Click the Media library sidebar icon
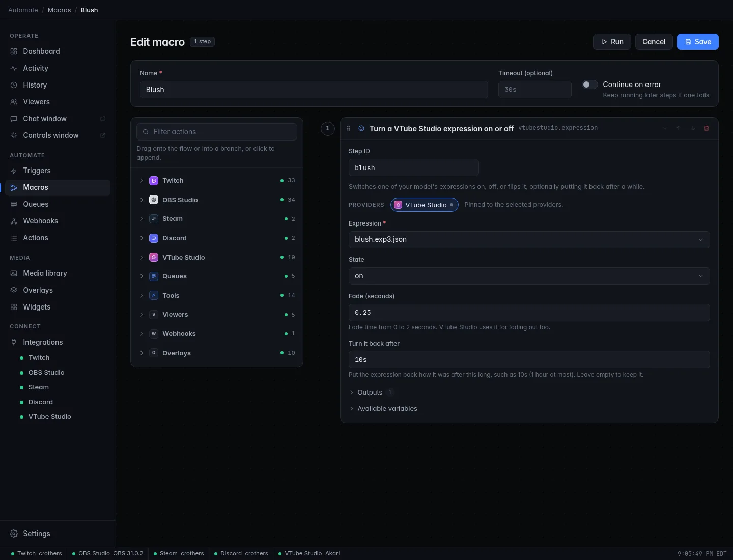The width and height of the screenshot is (733, 560). click(14, 273)
